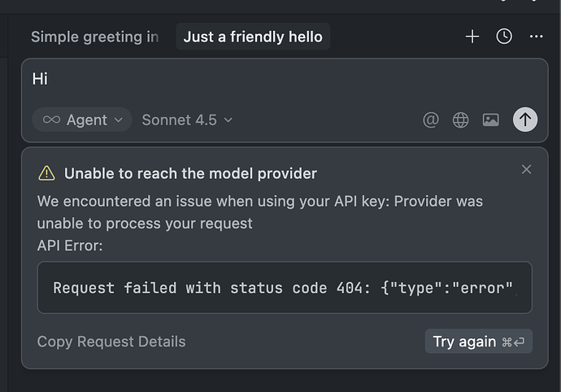Attach an image via picture icon
Screen dimensions: 561x392
[x=490, y=120]
